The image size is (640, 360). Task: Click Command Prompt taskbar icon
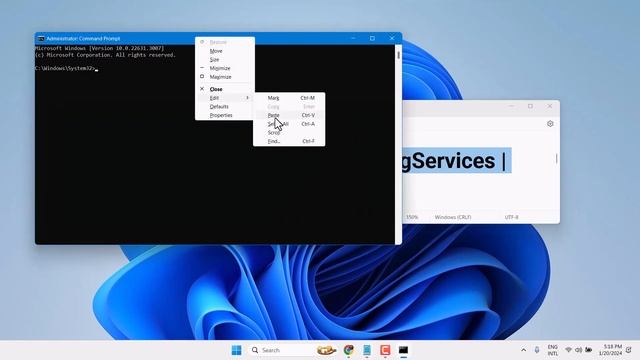(403, 350)
